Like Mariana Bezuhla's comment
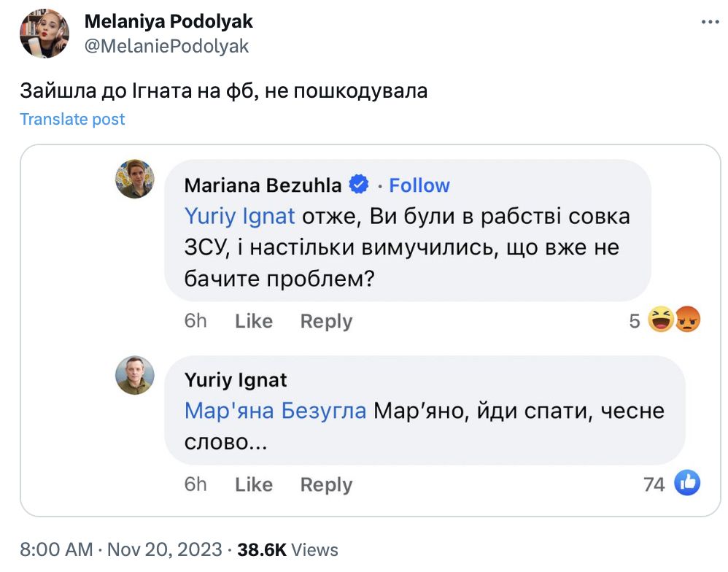Screen dimensions: 728x572 [254, 321]
